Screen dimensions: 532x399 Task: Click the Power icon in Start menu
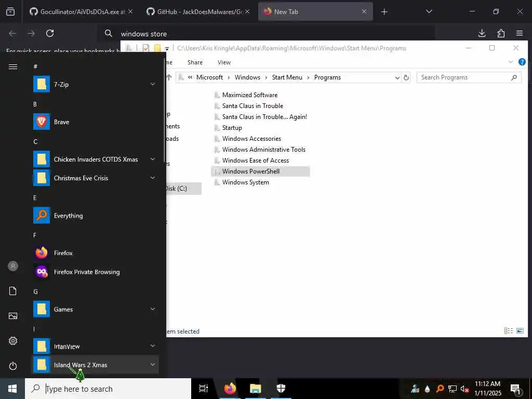point(13,366)
